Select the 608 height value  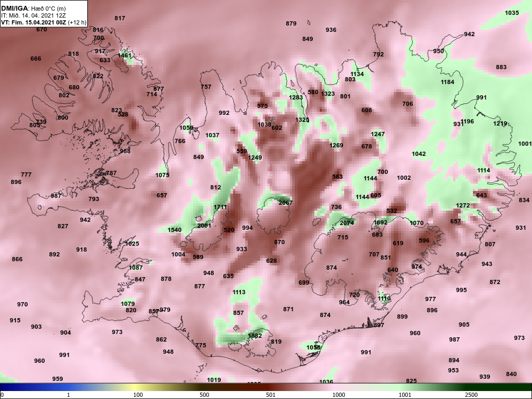click(367, 110)
